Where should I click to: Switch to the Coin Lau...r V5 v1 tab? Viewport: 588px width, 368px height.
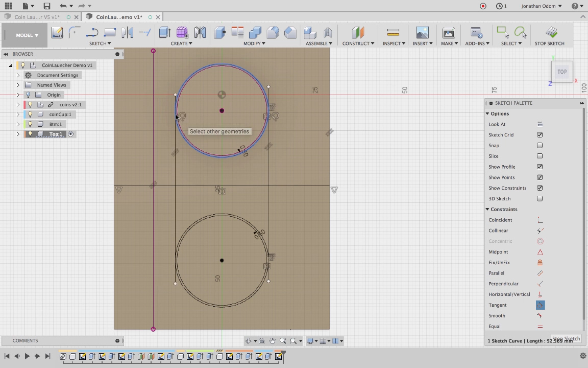tap(37, 17)
